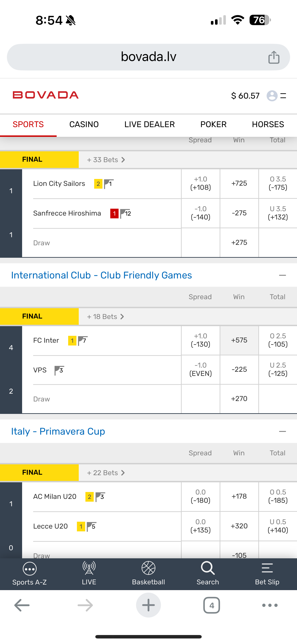Switch to the CASINO tab
Viewport: 297px width, 644px height.
tap(84, 125)
